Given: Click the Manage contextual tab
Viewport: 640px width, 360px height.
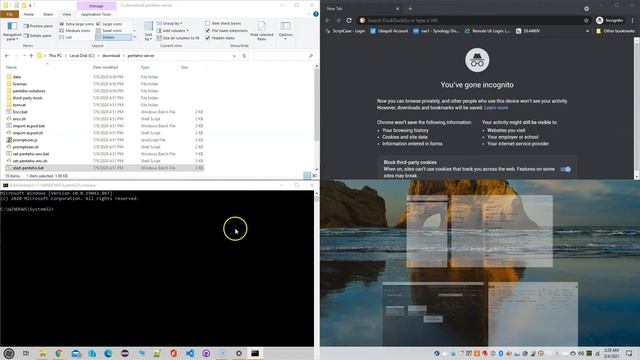Looking at the screenshot, I should (96, 6).
